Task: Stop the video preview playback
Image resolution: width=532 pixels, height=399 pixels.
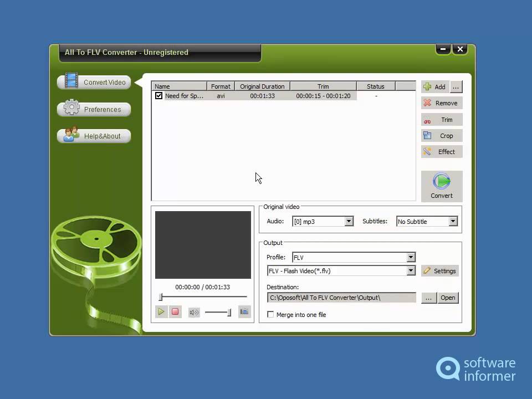Action: click(175, 311)
